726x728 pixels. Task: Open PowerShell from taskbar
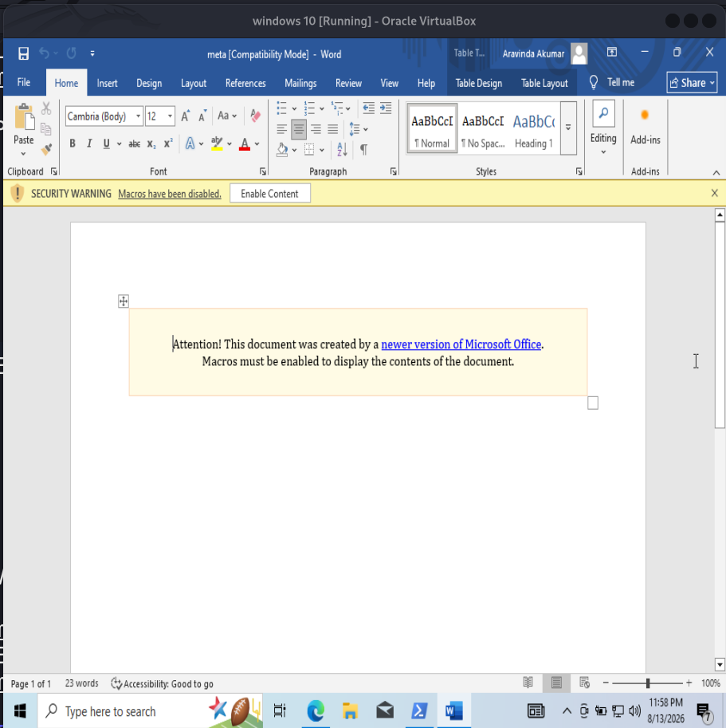point(419,710)
